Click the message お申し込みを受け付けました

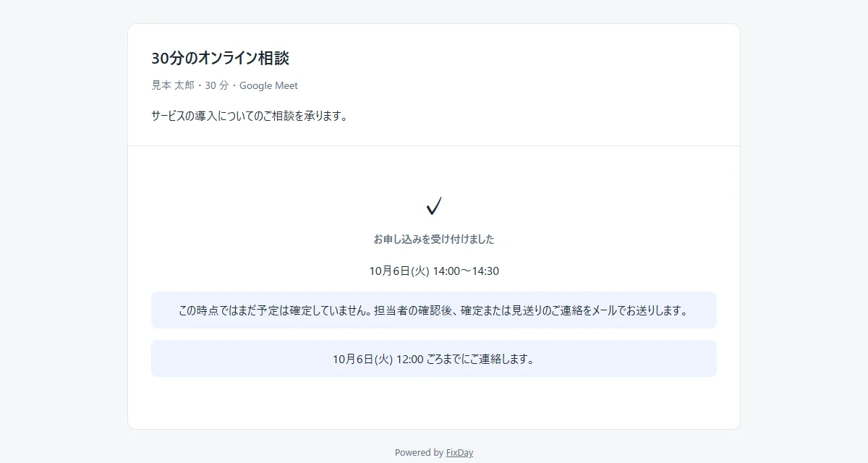pyautogui.click(x=434, y=239)
